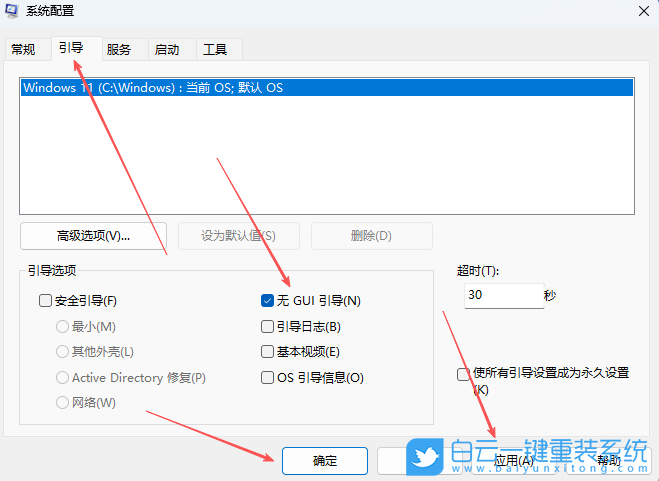Confirm with the 确定 button
Viewport: 659px width, 481px height.
tap(325, 461)
